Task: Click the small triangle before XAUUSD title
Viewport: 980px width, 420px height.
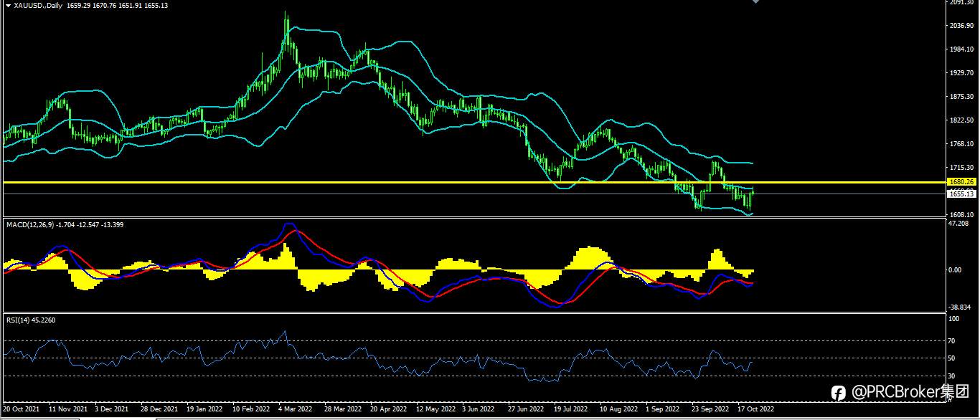Action: [x=8, y=5]
